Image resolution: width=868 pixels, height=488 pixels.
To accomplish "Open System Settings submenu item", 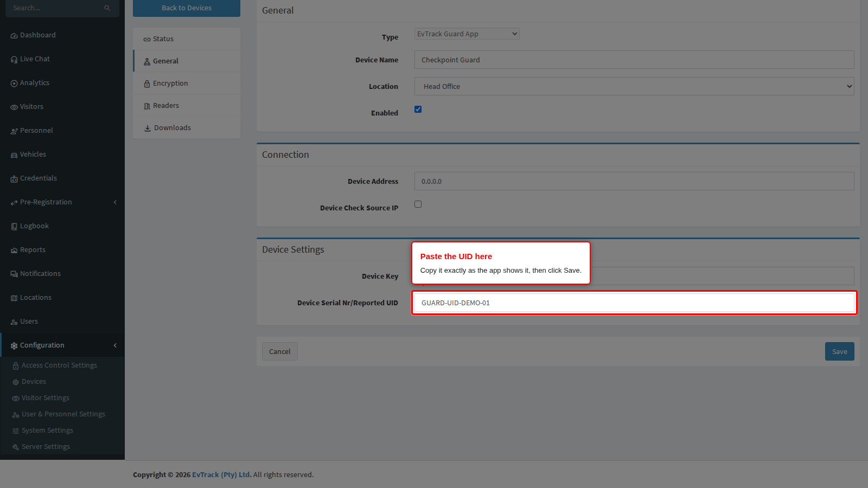I will (47, 431).
